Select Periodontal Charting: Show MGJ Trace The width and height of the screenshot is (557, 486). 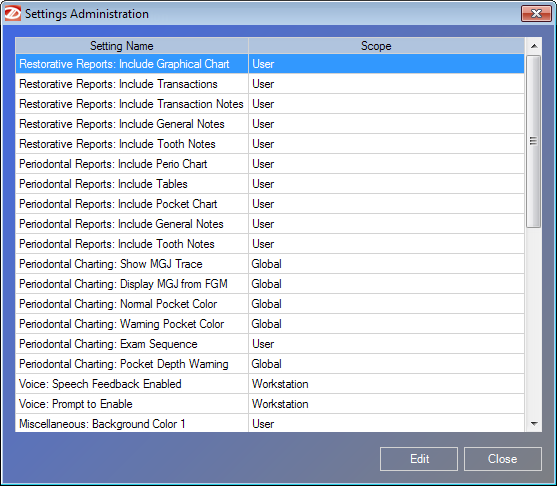tap(270, 264)
